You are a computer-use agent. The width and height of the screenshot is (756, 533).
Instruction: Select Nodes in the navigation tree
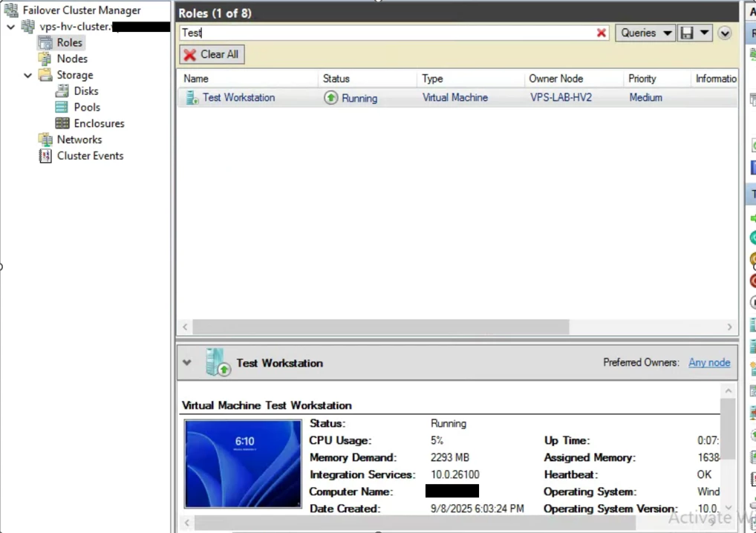(x=72, y=59)
